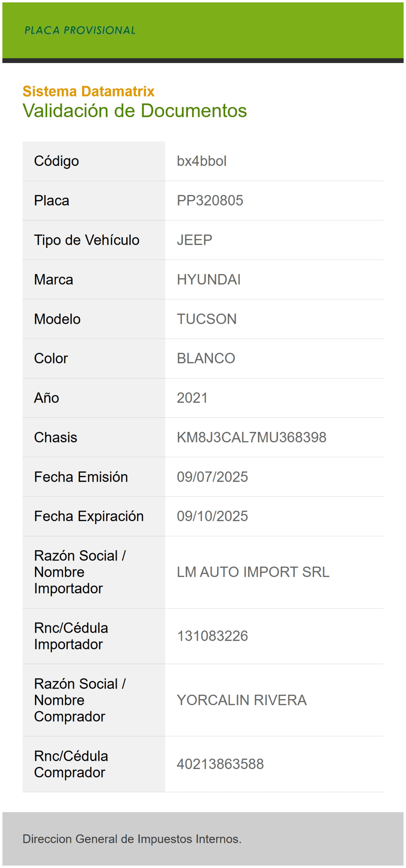Click the Validación de Documentos title
Viewport: 406px width, 868px height.
click(135, 111)
